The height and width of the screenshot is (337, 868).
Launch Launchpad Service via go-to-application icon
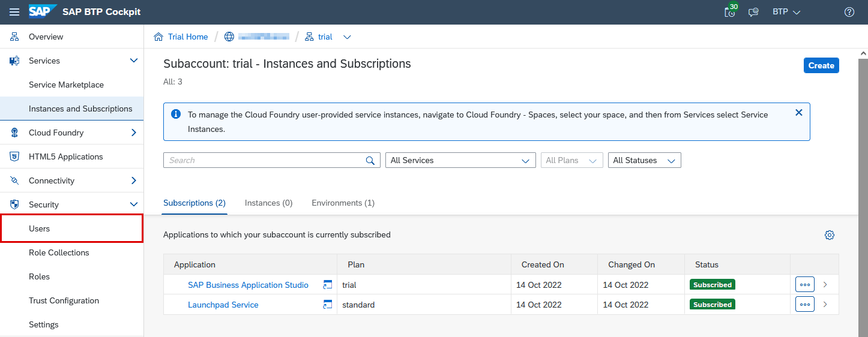(328, 305)
